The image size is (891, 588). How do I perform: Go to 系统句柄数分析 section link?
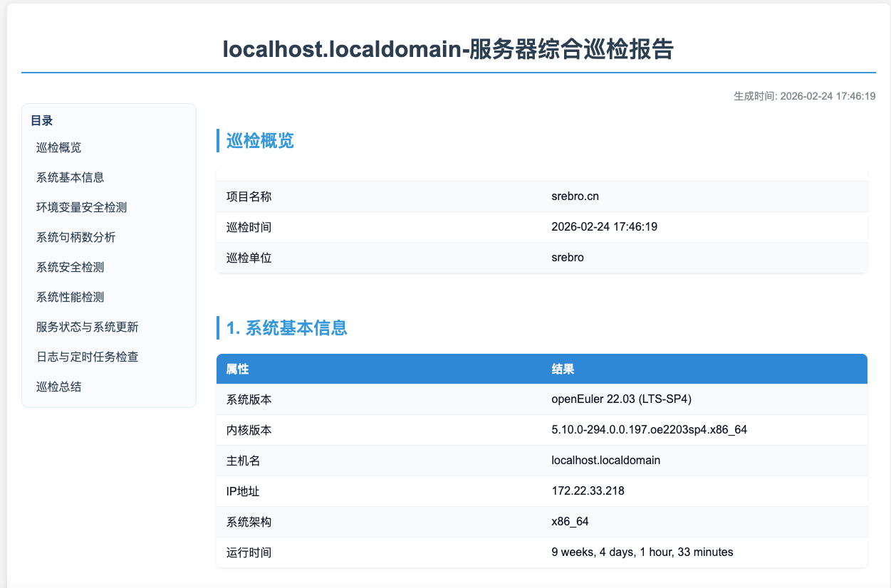(75, 237)
